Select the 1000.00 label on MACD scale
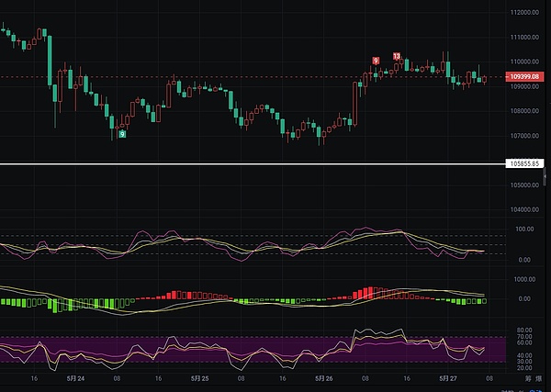551x392 pixels. pyautogui.click(x=524, y=279)
